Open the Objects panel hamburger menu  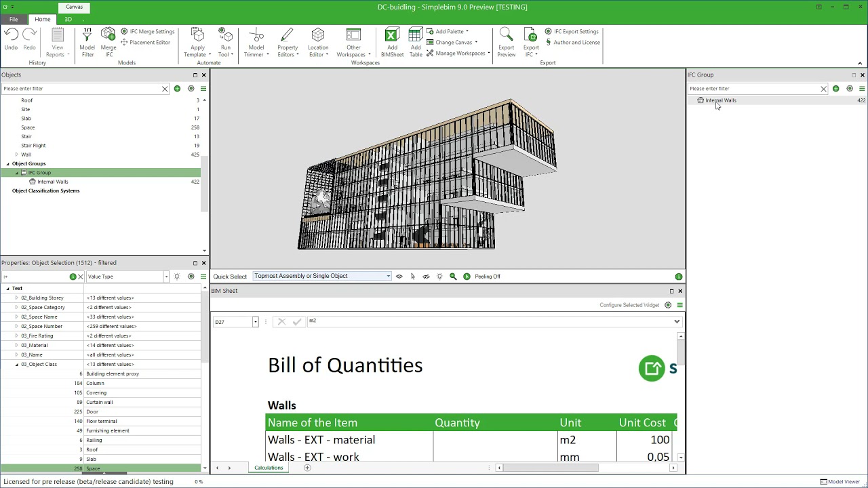pos(203,89)
